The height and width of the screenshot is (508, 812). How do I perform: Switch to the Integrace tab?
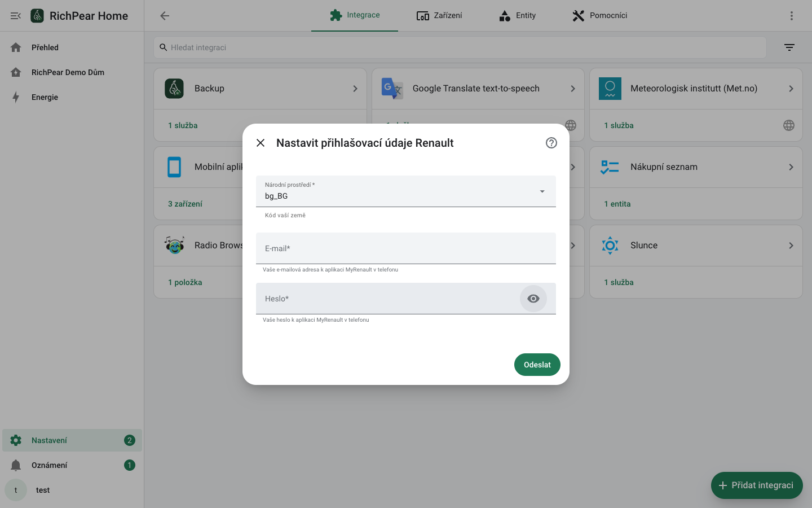(x=355, y=15)
